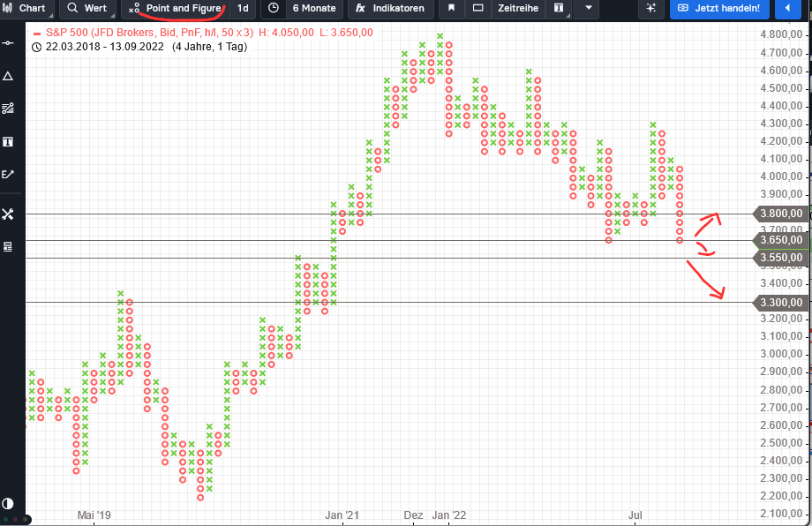Image resolution: width=812 pixels, height=526 pixels.
Task: Select the crosshair cursor tool
Action: point(9,41)
